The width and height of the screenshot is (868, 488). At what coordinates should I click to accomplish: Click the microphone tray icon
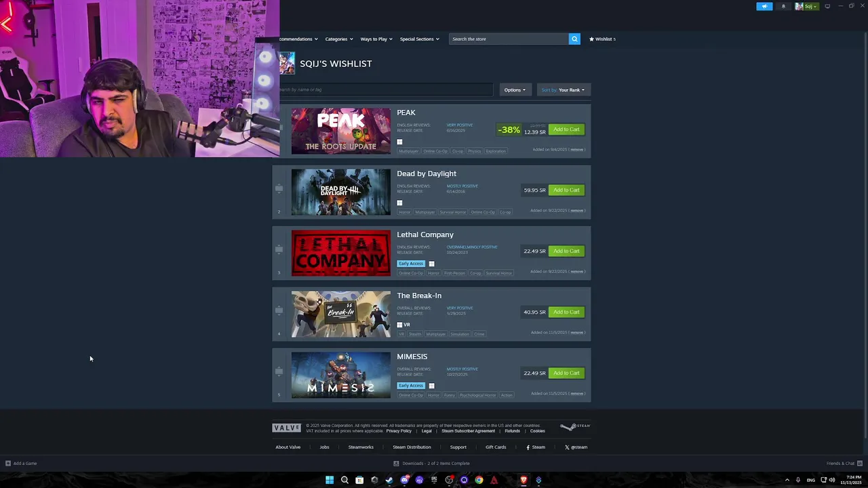pos(798,480)
